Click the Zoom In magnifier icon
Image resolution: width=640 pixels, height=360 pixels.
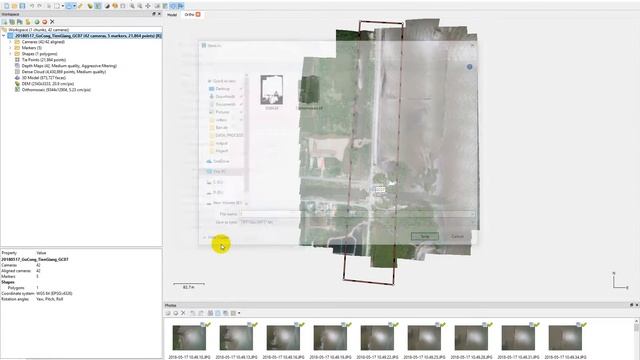pyautogui.click(x=132, y=6)
